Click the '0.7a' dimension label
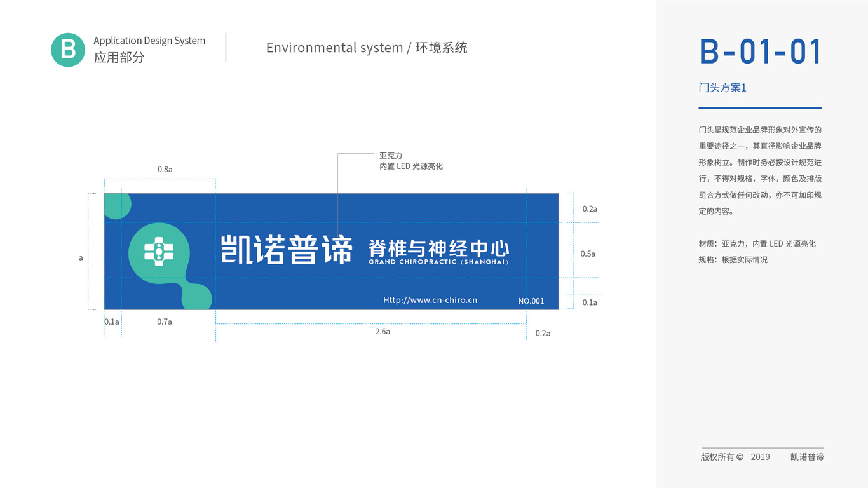Viewport: 868px width, 488px height. point(165,322)
